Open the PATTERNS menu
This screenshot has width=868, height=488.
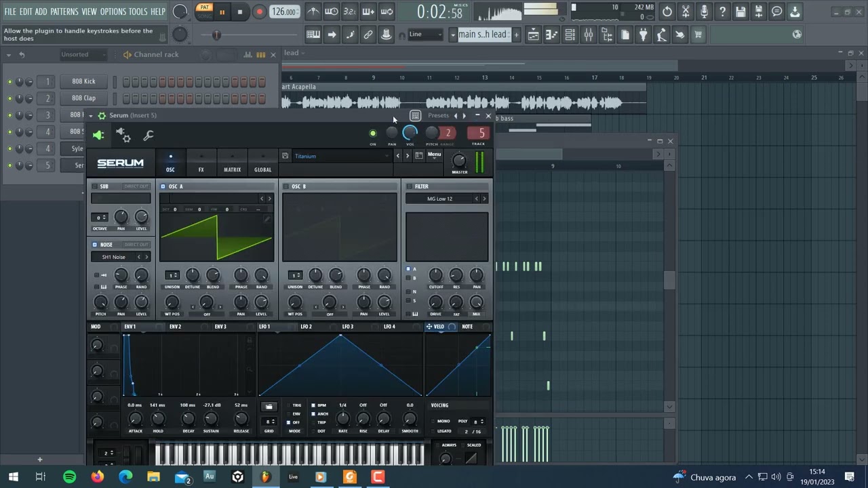pos(64,12)
